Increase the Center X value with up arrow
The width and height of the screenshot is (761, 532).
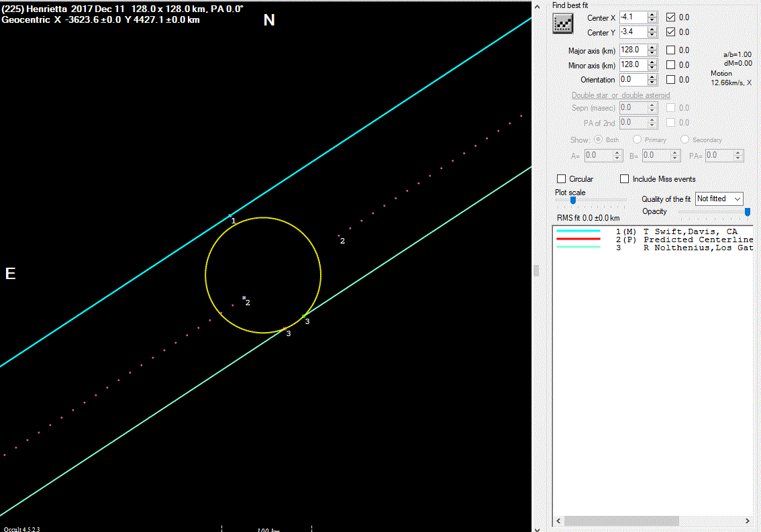[652, 14]
